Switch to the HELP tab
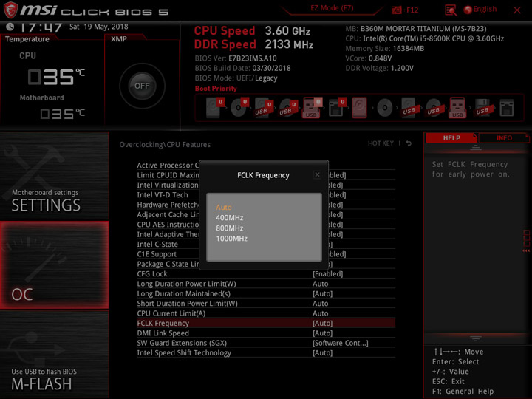 tap(451, 138)
